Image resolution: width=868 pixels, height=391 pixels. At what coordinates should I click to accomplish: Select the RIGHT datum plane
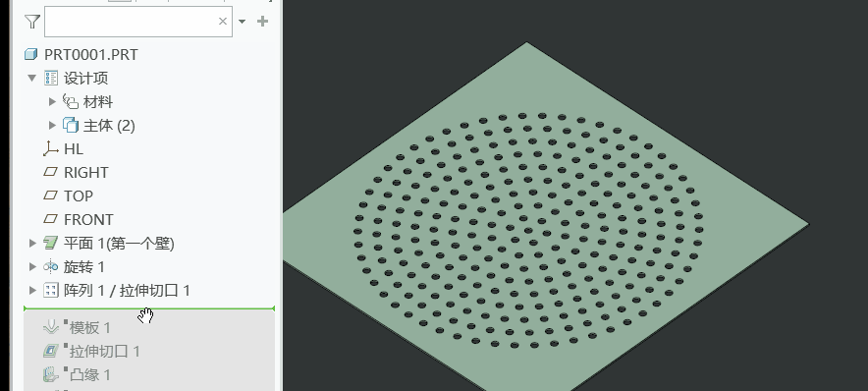tap(76, 172)
